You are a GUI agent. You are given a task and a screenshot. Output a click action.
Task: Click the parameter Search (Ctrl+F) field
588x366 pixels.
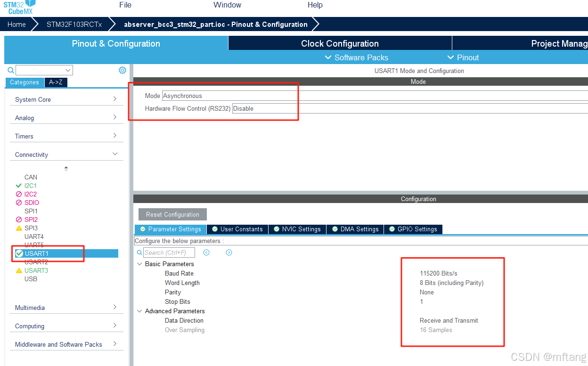point(169,252)
